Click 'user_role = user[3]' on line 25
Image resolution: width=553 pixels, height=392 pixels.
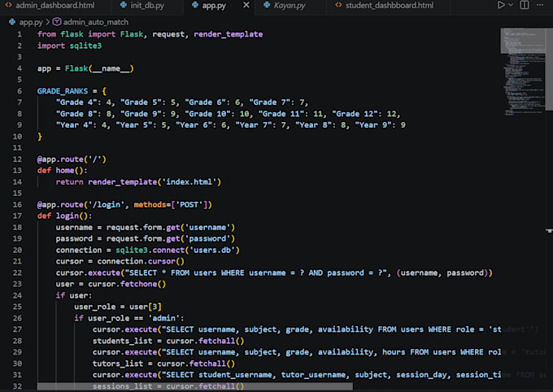point(118,307)
